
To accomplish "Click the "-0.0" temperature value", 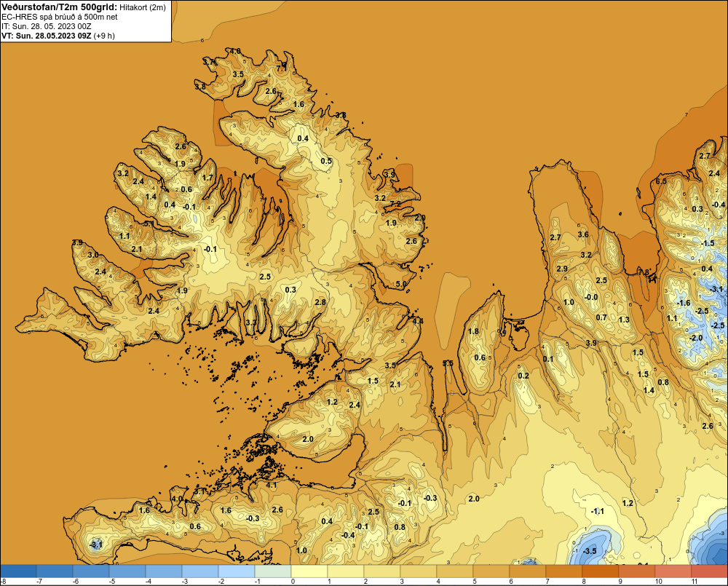I will [590, 297].
